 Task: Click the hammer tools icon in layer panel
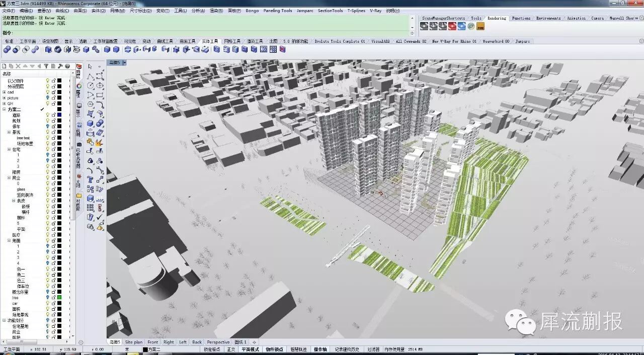(60, 66)
